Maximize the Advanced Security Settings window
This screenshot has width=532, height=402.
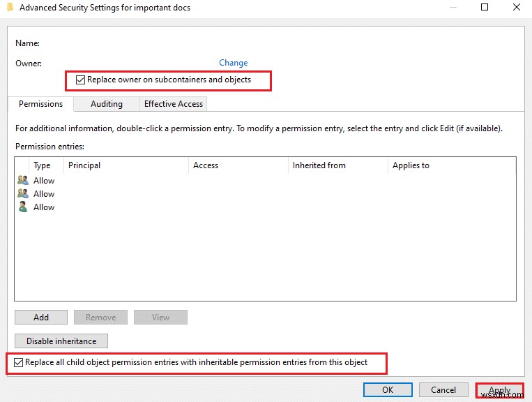click(485, 7)
